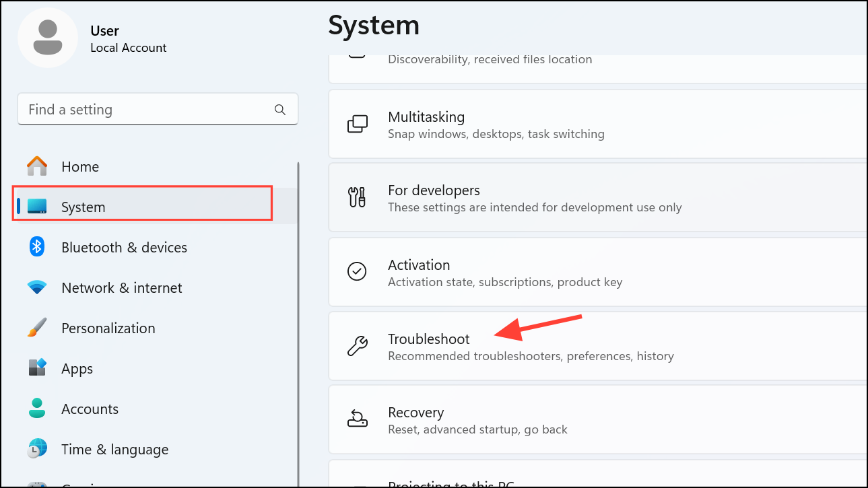Open the Activation settings card
The width and height of the screenshot is (868, 488).
pyautogui.click(x=598, y=272)
